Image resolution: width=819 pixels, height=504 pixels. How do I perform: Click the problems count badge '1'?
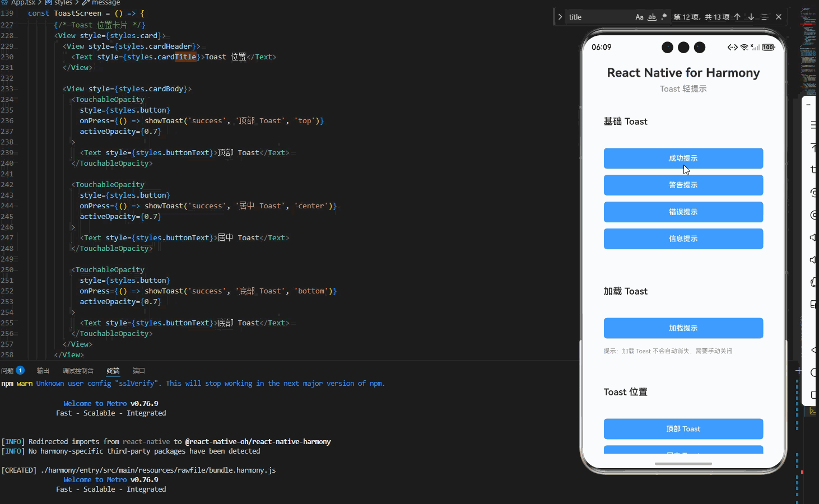[x=20, y=370]
